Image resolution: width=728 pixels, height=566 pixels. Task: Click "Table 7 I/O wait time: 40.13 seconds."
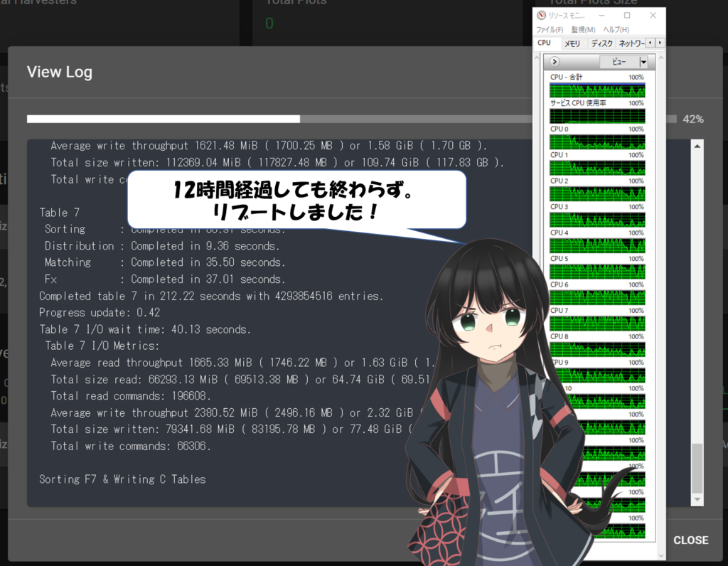click(x=145, y=329)
